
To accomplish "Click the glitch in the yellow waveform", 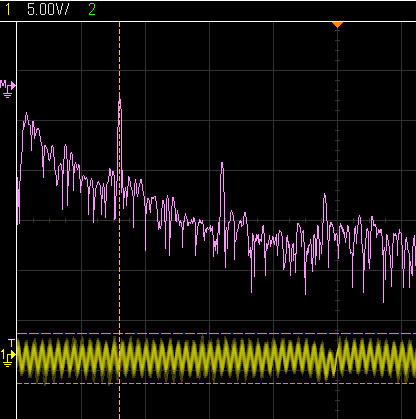I will click(x=334, y=358).
